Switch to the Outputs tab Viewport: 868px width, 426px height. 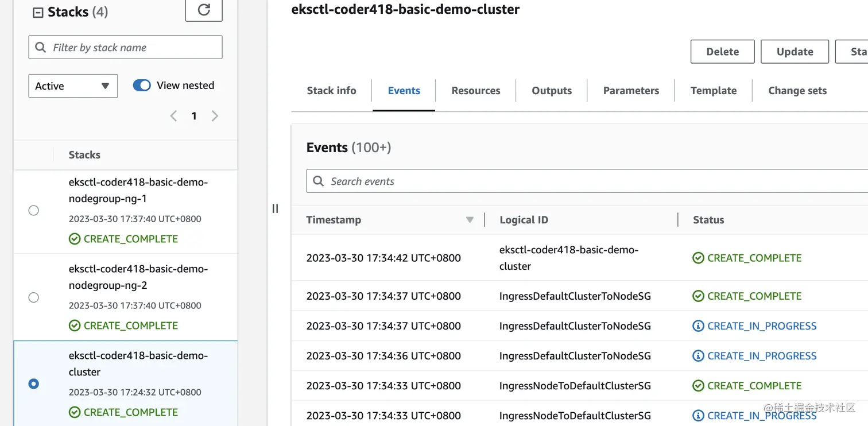click(x=552, y=91)
